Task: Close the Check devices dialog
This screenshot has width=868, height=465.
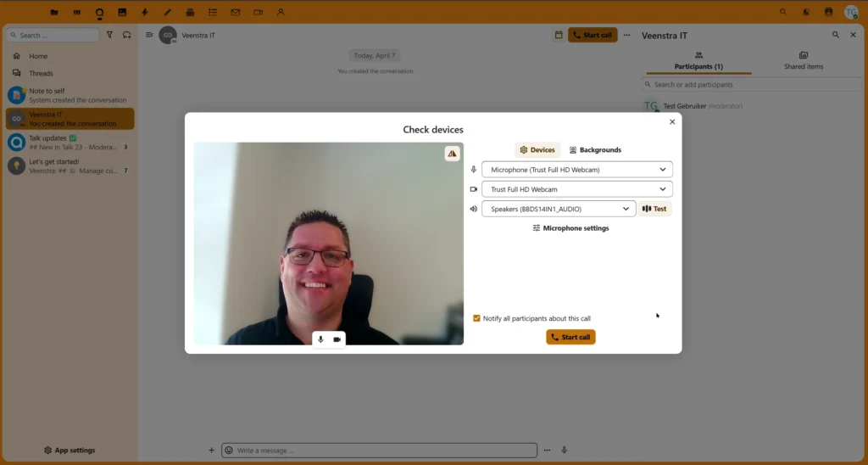Action: coord(672,122)
